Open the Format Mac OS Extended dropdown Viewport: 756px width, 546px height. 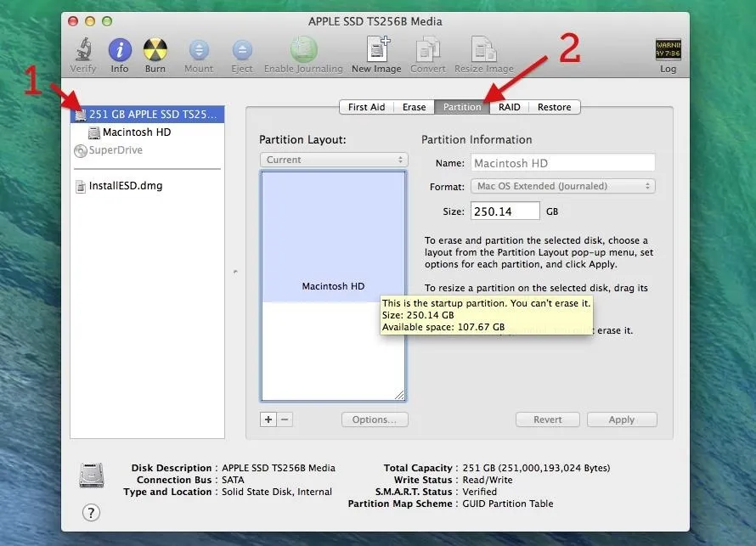point(562,186)
